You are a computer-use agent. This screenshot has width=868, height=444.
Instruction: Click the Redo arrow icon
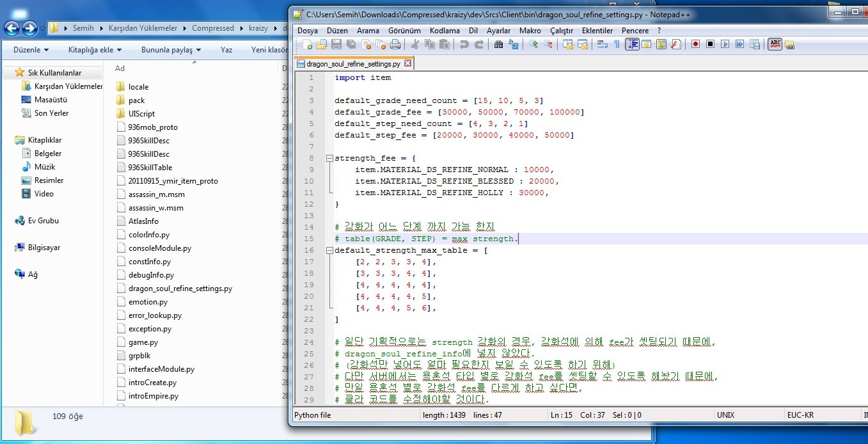479,44
